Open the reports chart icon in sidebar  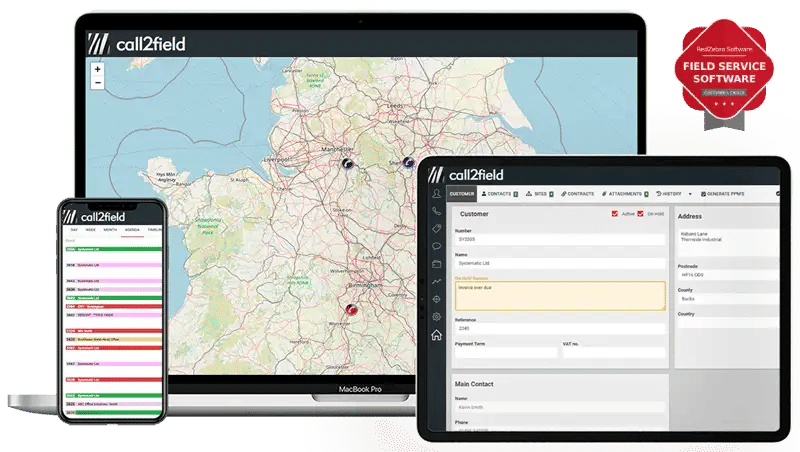(436, 281)
